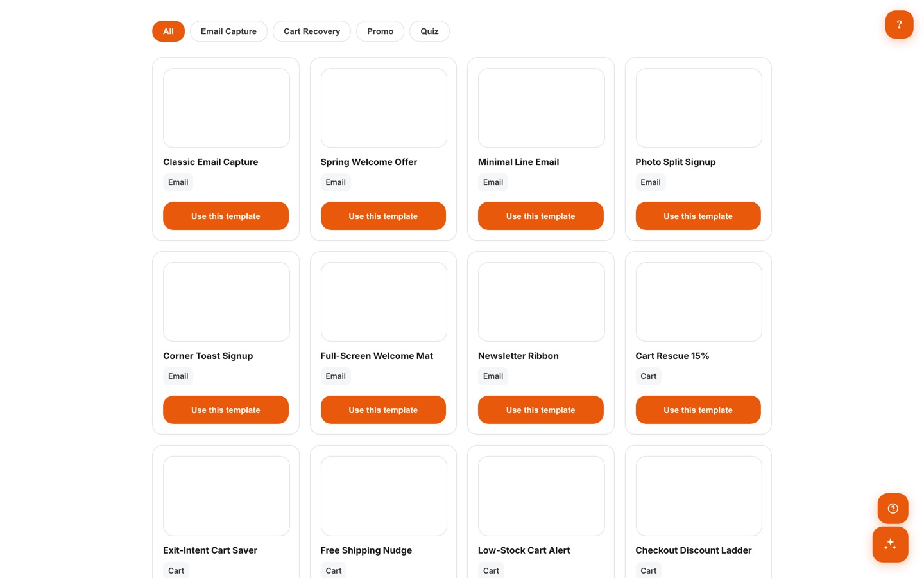The width and height of the screenshot is (924, 578).
Task: Open Minimal Line Email preview thumbnail
Action: 542,108
